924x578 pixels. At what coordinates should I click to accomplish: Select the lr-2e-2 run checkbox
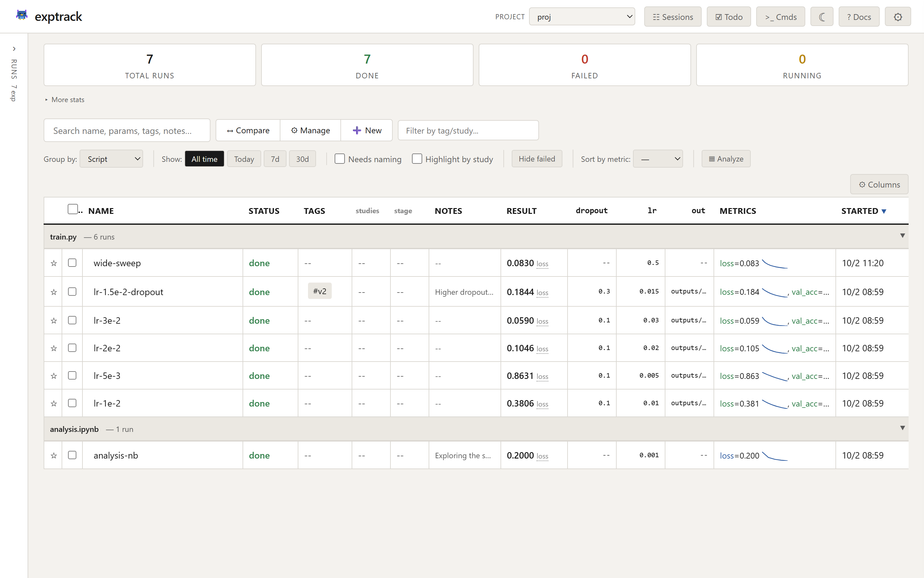[x=72, y=348]
